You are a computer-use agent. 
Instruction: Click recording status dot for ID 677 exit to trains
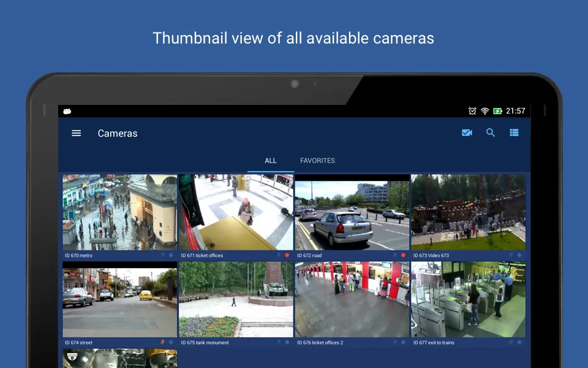click(520, 342)
